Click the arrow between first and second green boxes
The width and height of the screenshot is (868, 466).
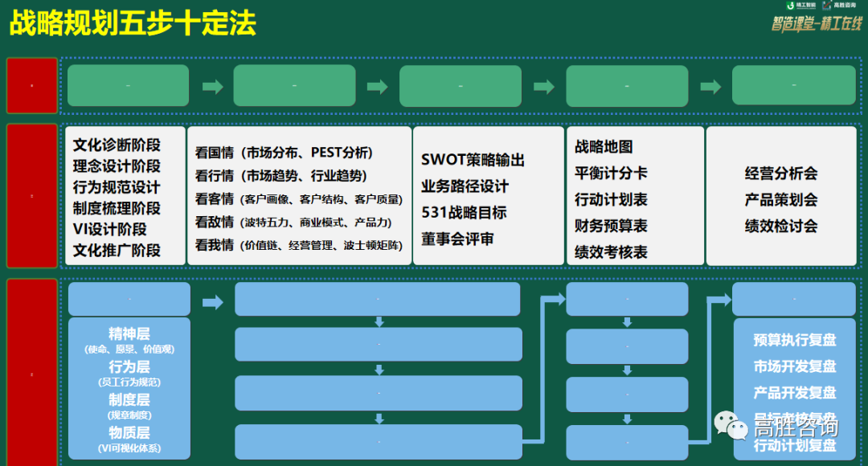[x=212, y=87]
